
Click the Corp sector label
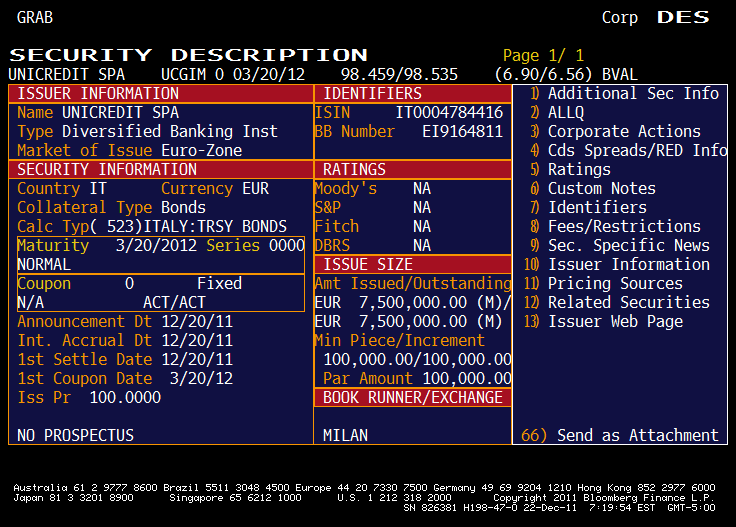620,17
